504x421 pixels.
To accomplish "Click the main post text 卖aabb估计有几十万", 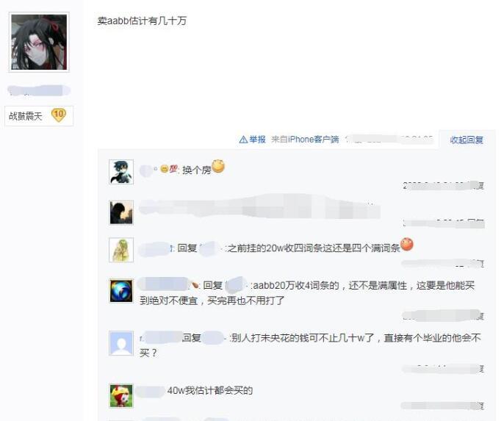I will click(142, 21).
